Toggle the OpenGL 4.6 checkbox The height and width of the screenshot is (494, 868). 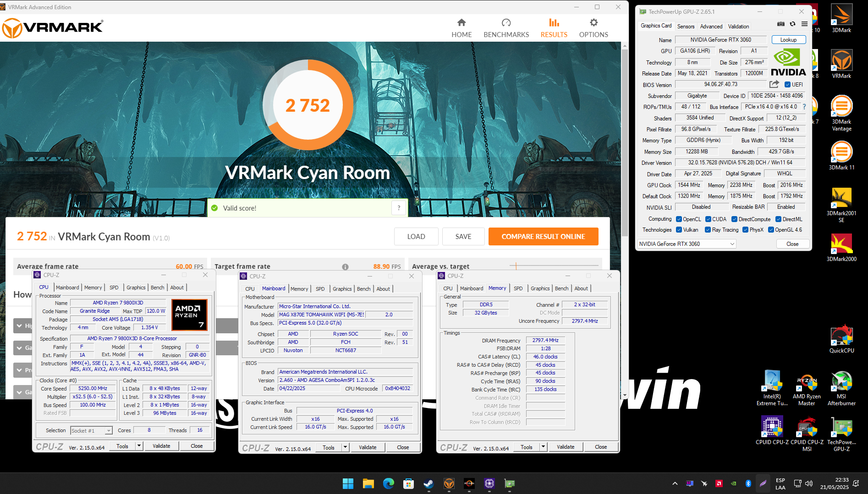coord(771,230)
